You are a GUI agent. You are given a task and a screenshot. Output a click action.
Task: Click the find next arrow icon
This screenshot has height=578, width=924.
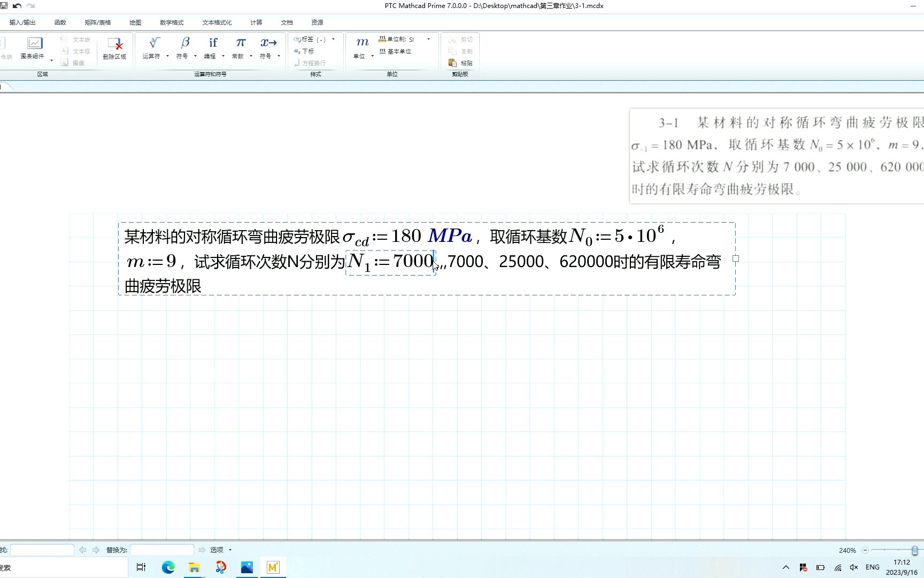[96, 550]
